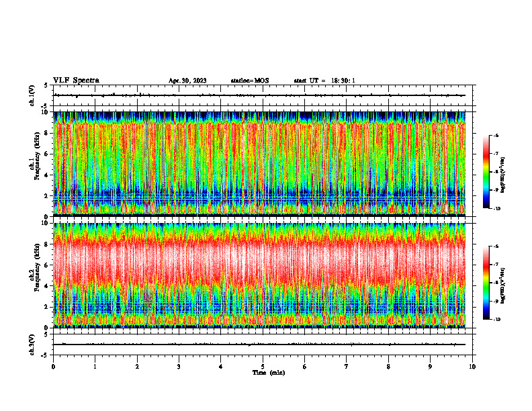This screenshot has width=532, height=411.
Task: Click the ch.2 frequency tick label "4"
Action: click(x=47, y=287)
